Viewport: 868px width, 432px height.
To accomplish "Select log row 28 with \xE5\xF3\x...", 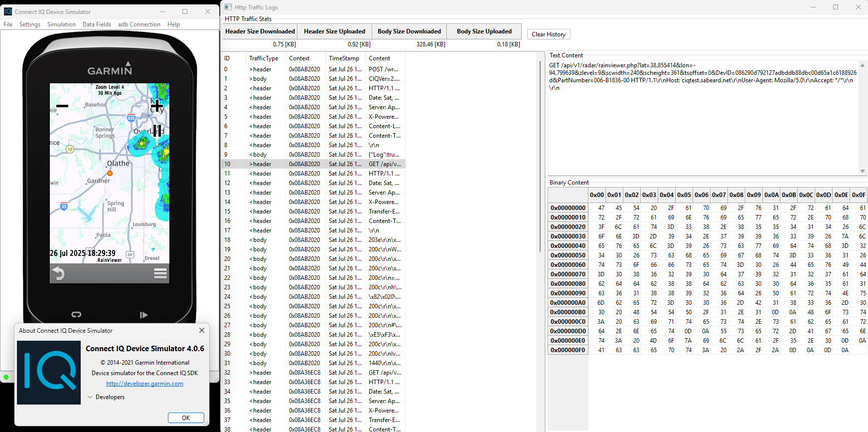I will tap(313, 335).
